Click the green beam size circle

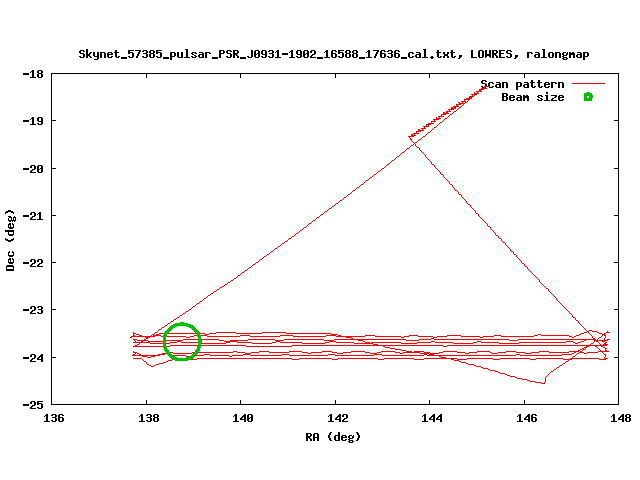click(x=182, y=342)
